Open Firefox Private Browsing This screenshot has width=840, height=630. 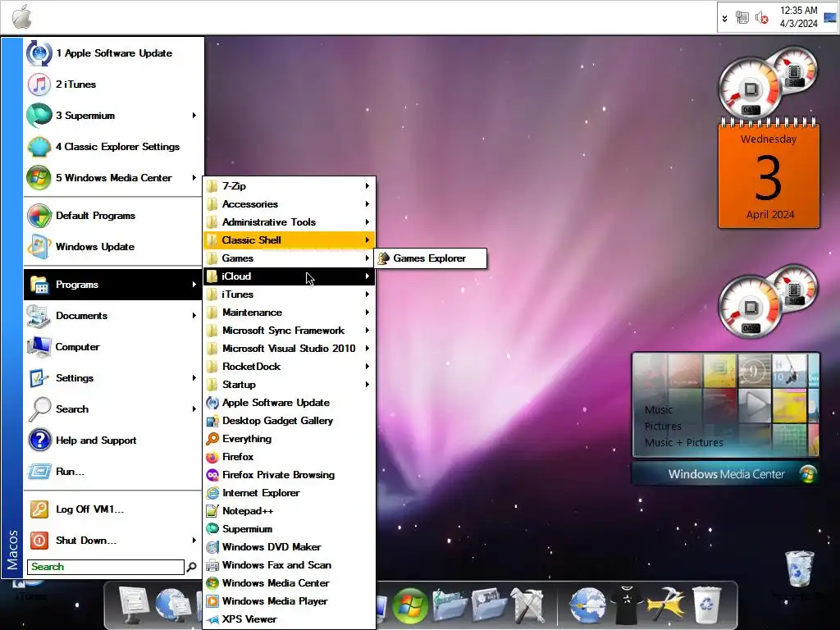pos(290,475)
